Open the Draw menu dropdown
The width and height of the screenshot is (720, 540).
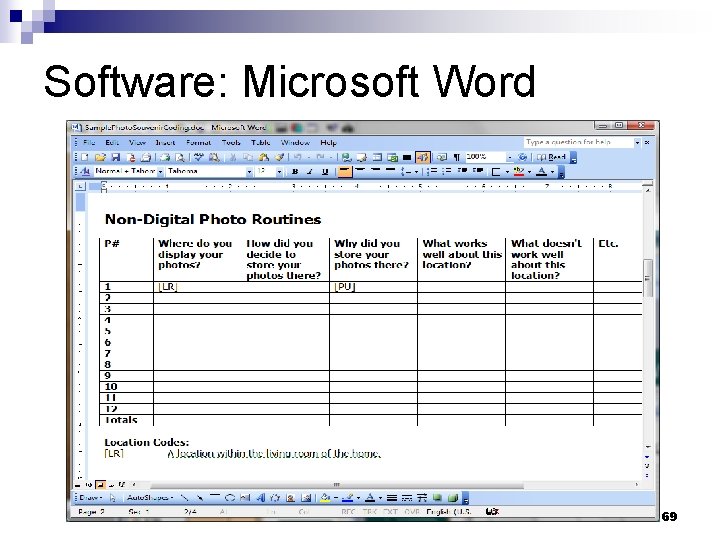90,498
